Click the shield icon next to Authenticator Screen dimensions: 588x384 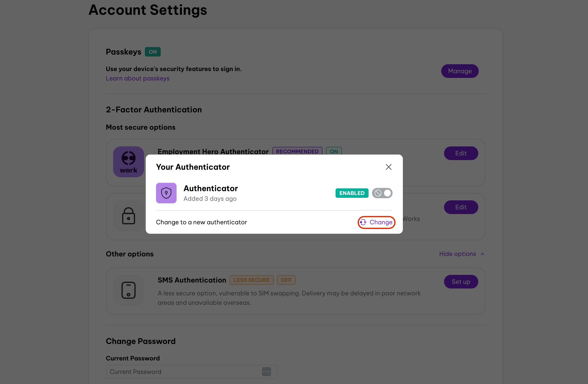(166, 193)
